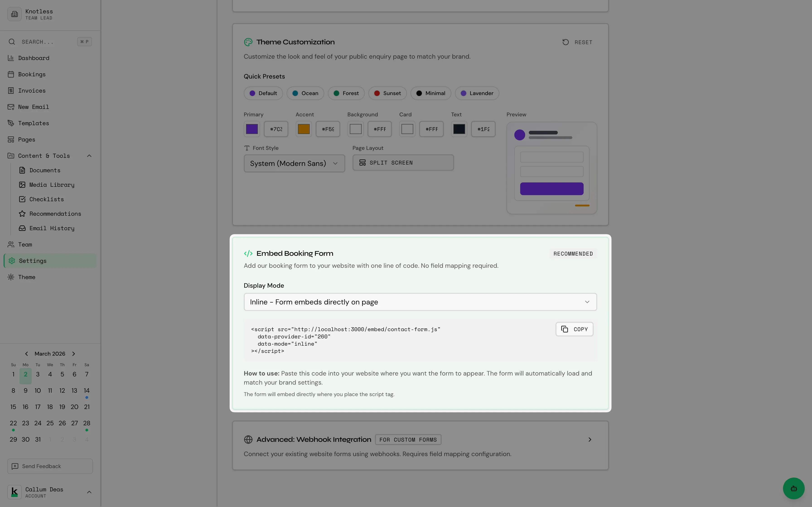
Task: Click the RESET theme button
Action: point(577,42)
